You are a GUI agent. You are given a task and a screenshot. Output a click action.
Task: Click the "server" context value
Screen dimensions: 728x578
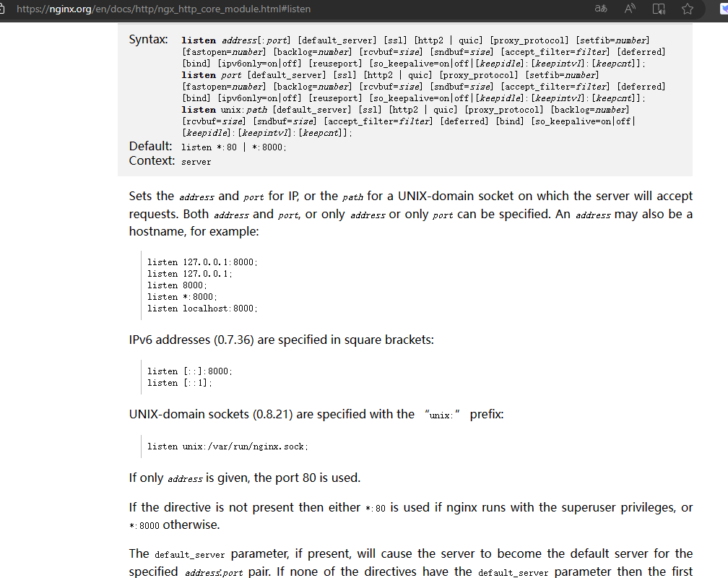[x=196, y=162]
